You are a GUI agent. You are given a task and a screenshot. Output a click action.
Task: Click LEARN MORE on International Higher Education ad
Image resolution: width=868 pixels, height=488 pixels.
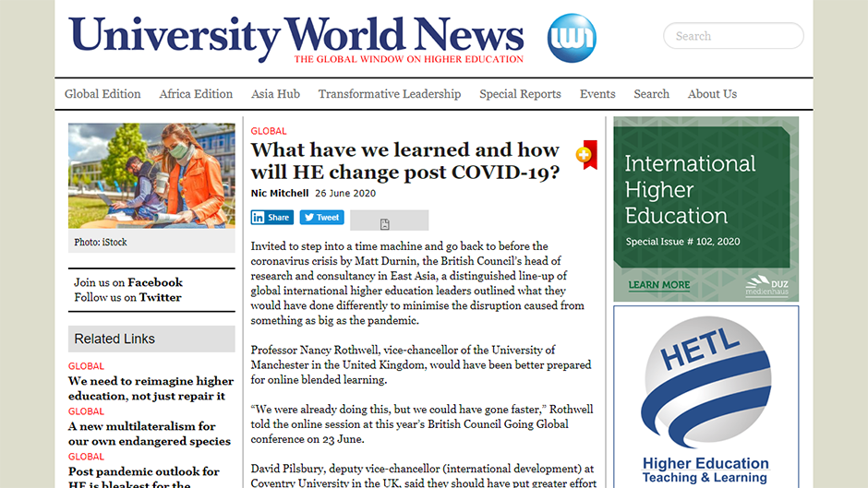click(x=658, y=285)
